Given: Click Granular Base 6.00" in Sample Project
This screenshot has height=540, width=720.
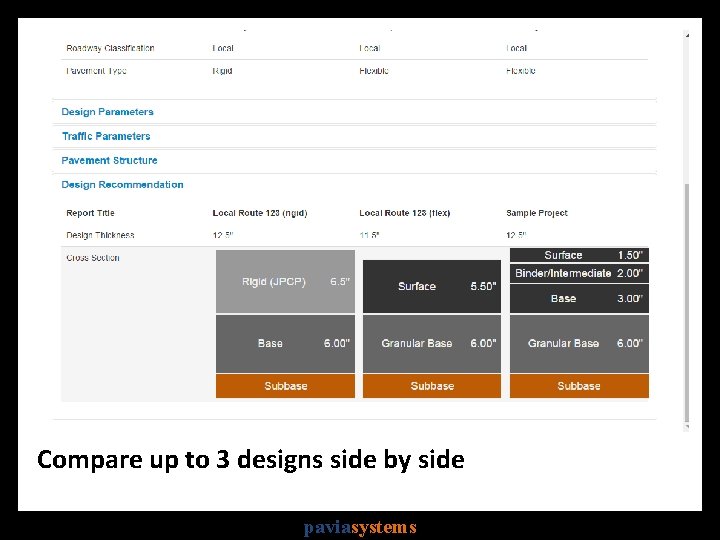Looking at the screenshot, I should tap(579, 343).
